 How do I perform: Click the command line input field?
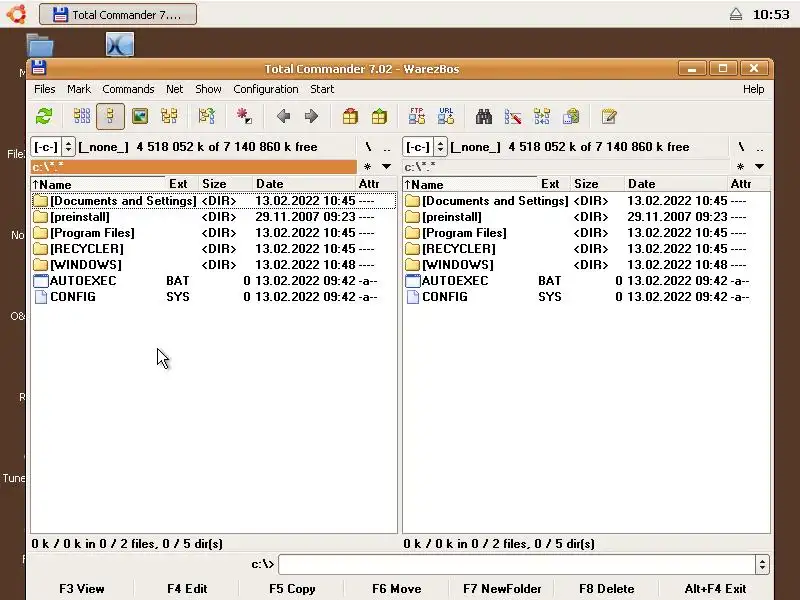[x=517, y=564]
